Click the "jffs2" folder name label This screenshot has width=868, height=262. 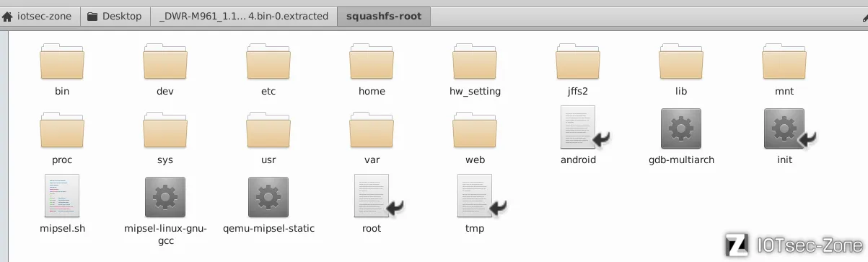click(578, 92)
